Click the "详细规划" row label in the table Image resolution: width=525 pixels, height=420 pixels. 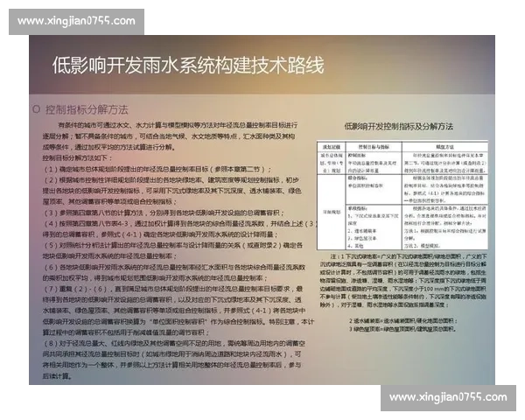tap(332, 212)
